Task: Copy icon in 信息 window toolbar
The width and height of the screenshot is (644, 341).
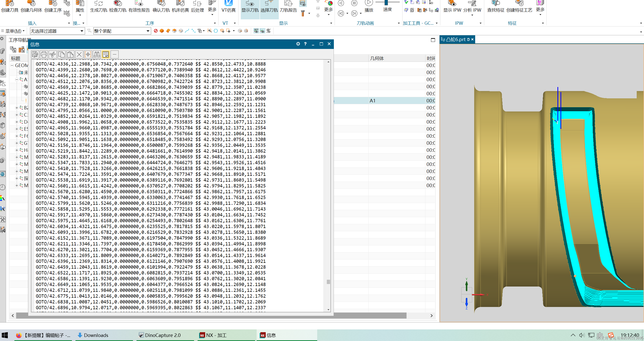Action: point(62,54)
